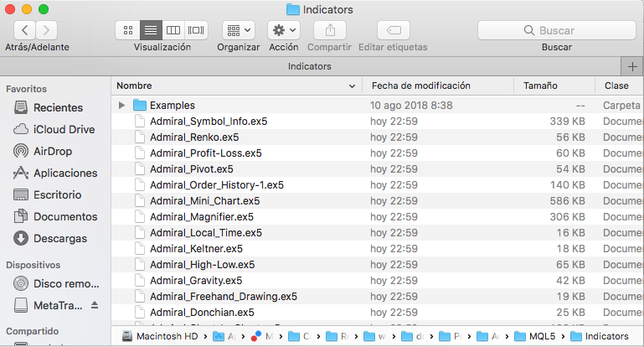Select Admiral_Profit-Loss.ex5 file

point(206,153)
